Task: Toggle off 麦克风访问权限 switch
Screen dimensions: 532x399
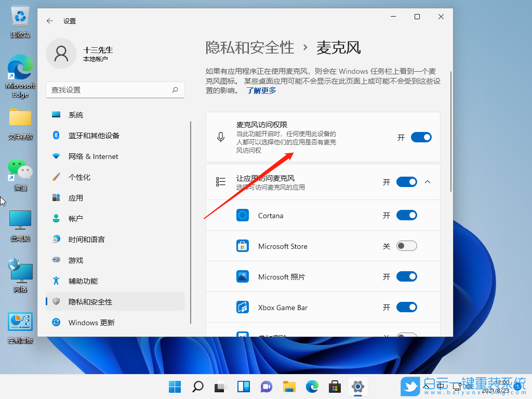Action: click(x=421, y=137)
